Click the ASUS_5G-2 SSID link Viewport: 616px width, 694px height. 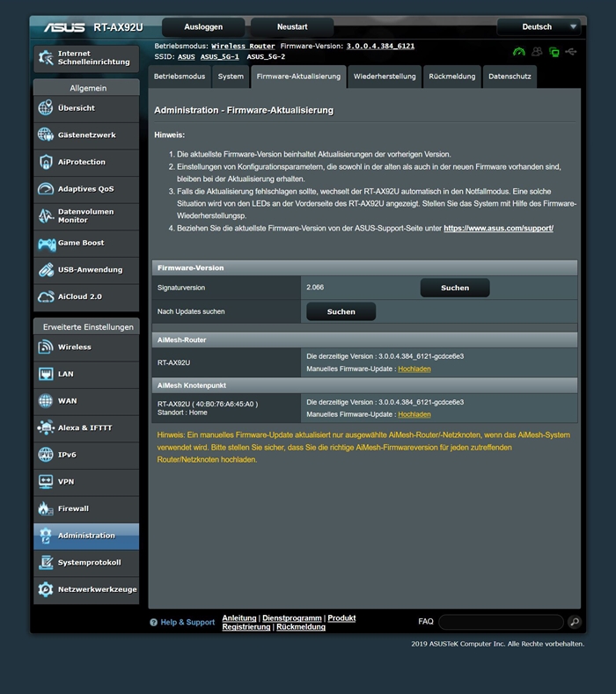pos(266,56)
